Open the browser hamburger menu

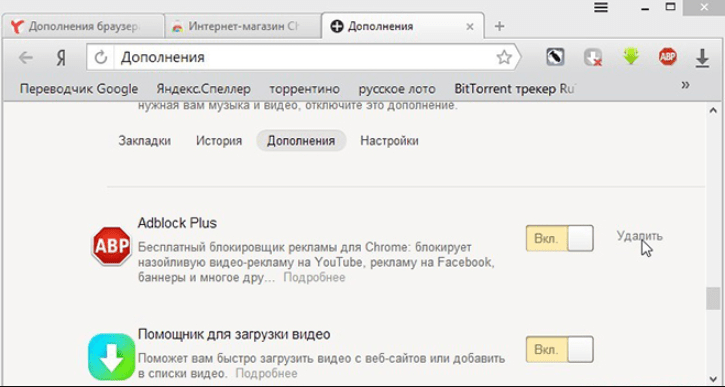601,7
